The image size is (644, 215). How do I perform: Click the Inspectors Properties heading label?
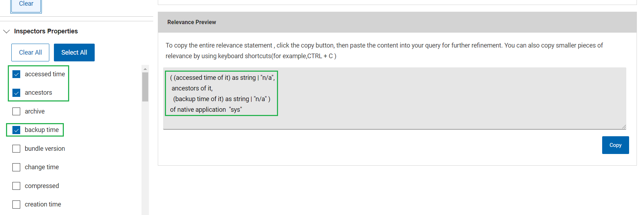[x=46, y=31]
